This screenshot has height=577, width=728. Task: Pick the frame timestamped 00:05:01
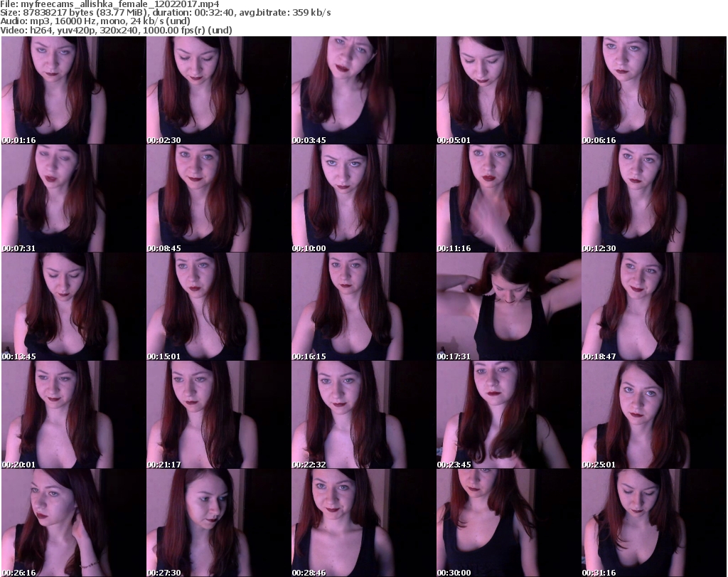508,90
